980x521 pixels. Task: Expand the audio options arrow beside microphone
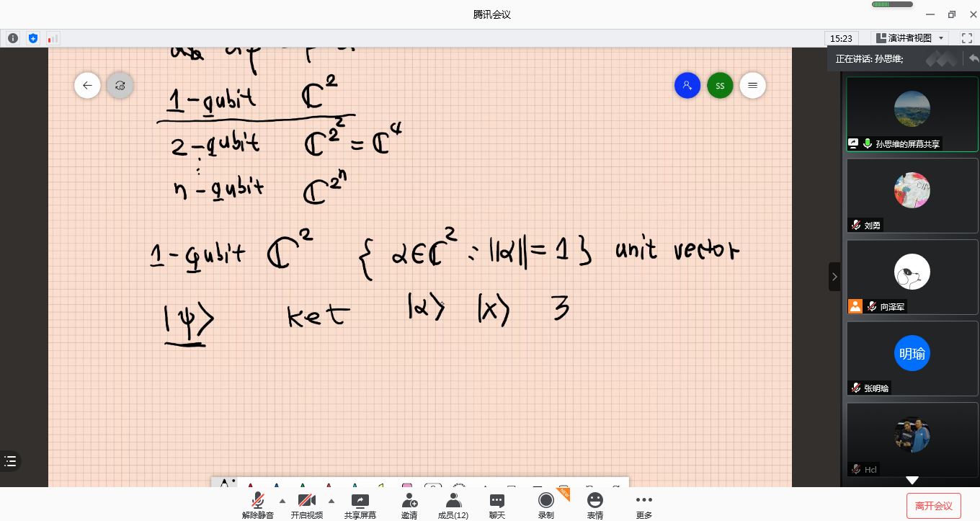point(282,501)
